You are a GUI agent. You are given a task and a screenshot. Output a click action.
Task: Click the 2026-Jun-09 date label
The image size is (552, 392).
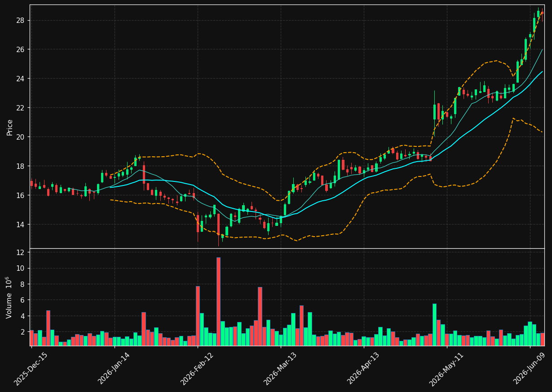pos(530,369)
